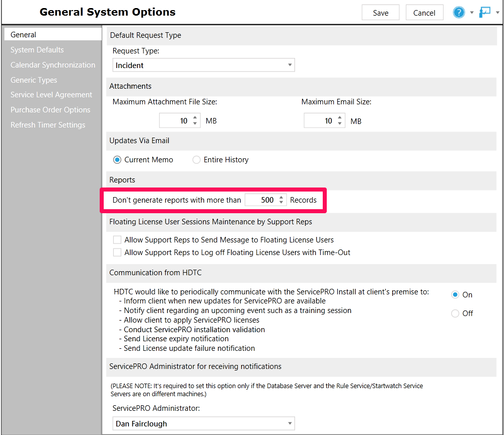The width and height of the screenshot is (504, 435).
Task: Cancel the General System Options changes
Action: coord(424,13)
